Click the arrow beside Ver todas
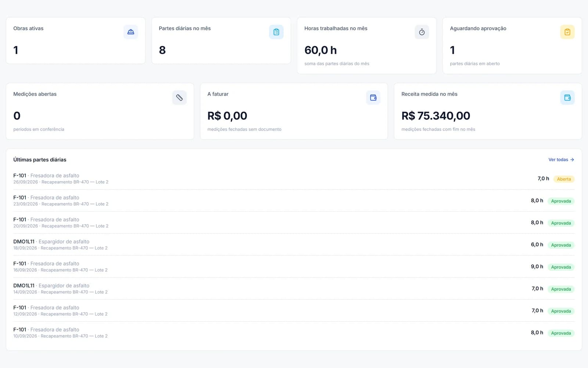The width and height of the screenshot is (588, 368). click(572, 160)
